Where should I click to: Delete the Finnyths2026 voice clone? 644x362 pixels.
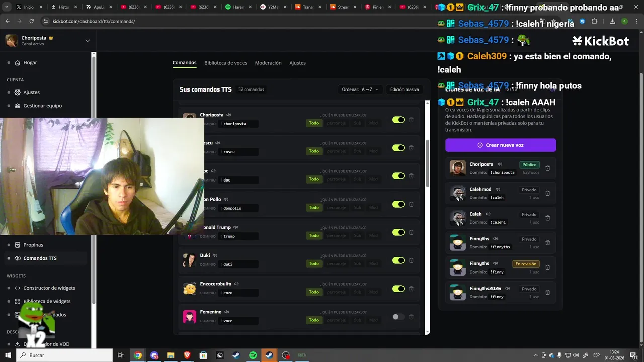point(548,292)
